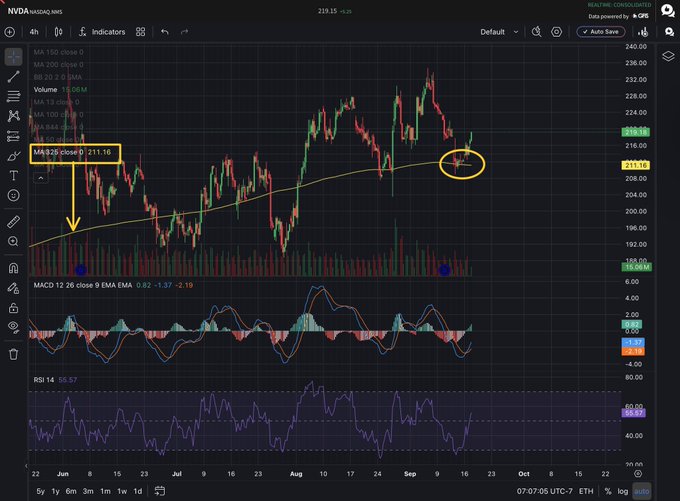Select the 1y time range
This screenshot has height=501, width=680.
point(56,491)
